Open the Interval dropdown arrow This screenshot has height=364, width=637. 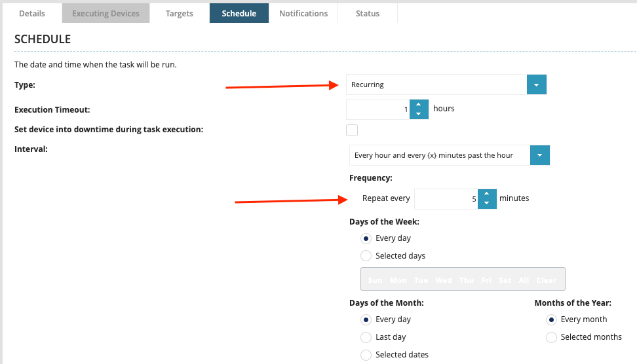point(539,155)
